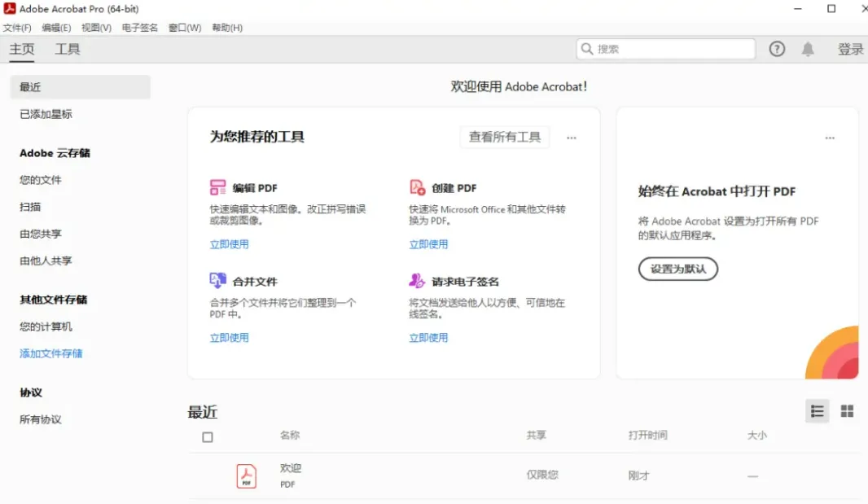This screenshot has height=504, width=868.
Task: Open more options on recommended tools card
Action: coord(572,138)
